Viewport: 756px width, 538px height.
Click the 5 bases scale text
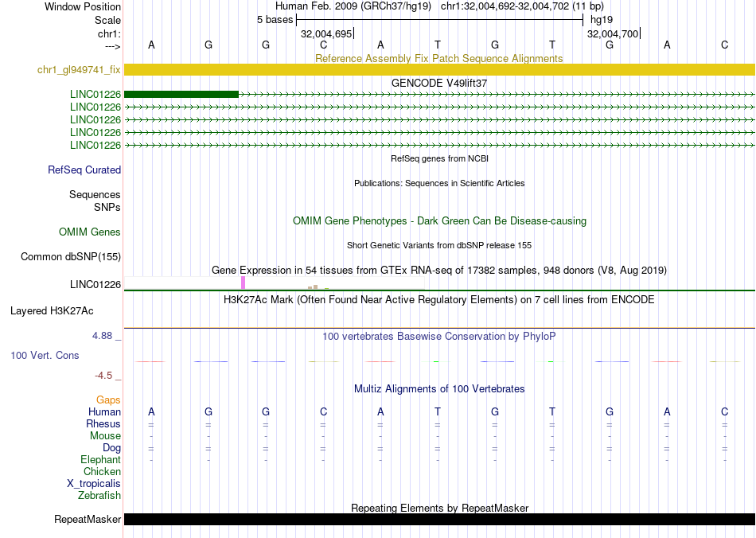tap(275, 20)
